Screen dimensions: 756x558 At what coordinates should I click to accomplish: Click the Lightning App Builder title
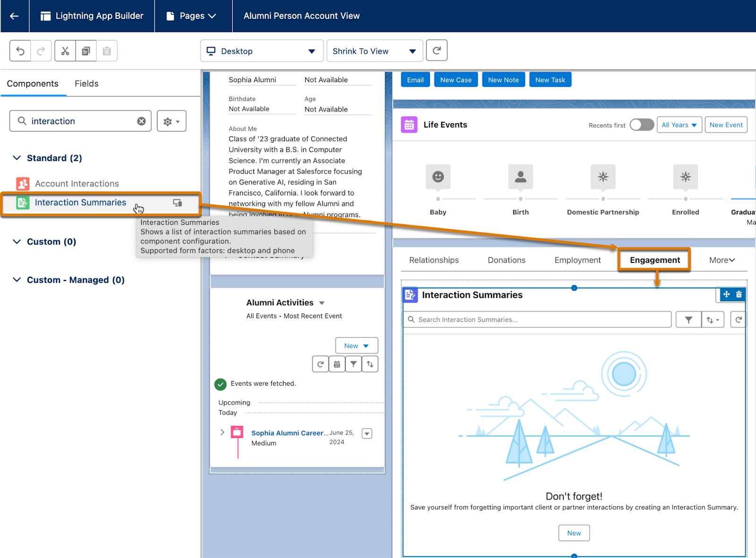(99, 16)
